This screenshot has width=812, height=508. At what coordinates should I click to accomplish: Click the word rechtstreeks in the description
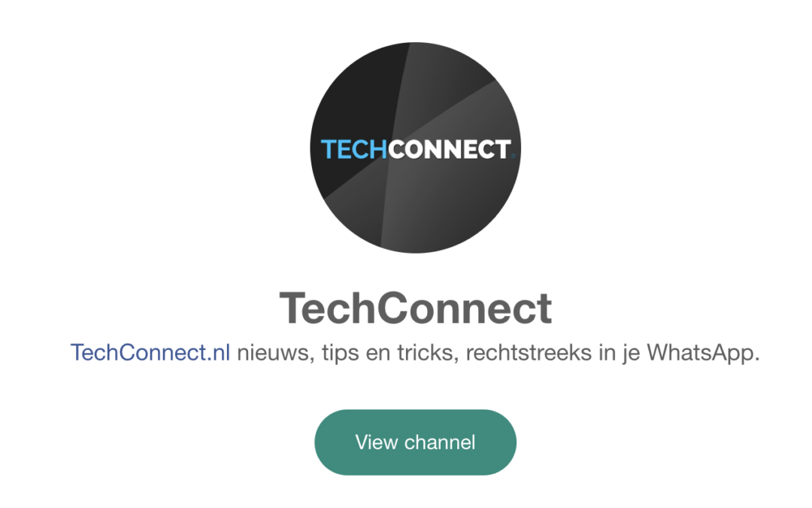point(529,353)
